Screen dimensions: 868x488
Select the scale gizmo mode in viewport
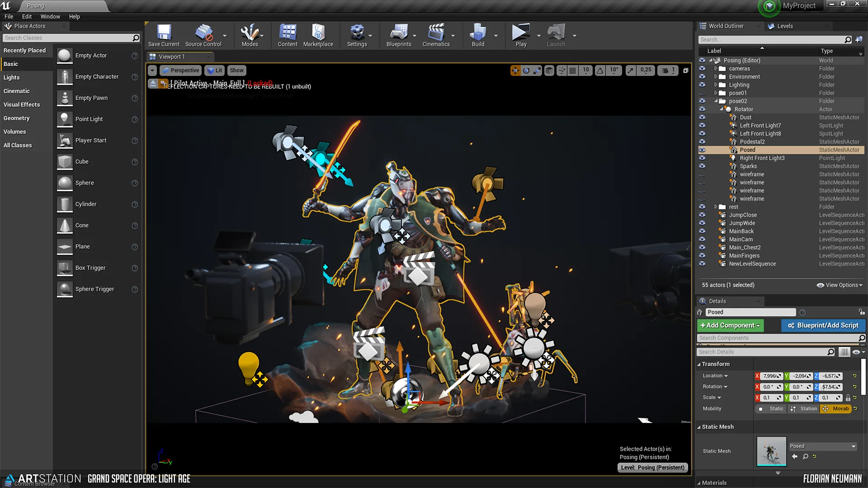click(537, 70)
